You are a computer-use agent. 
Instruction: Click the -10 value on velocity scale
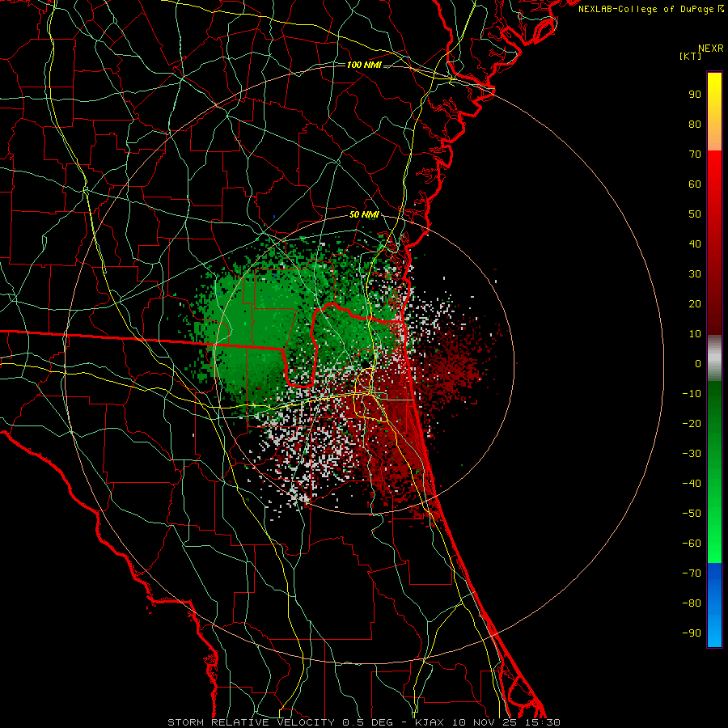tap(692, 394)
